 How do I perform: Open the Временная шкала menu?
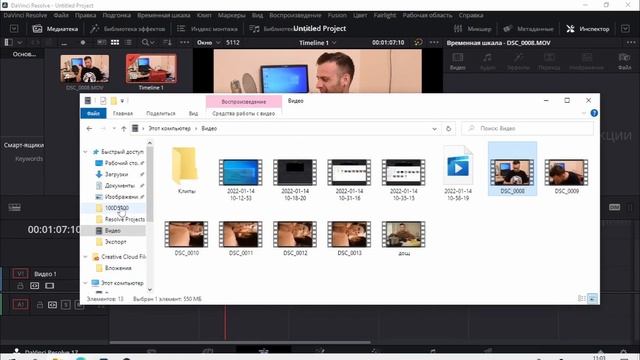click(x=164, y=15)
